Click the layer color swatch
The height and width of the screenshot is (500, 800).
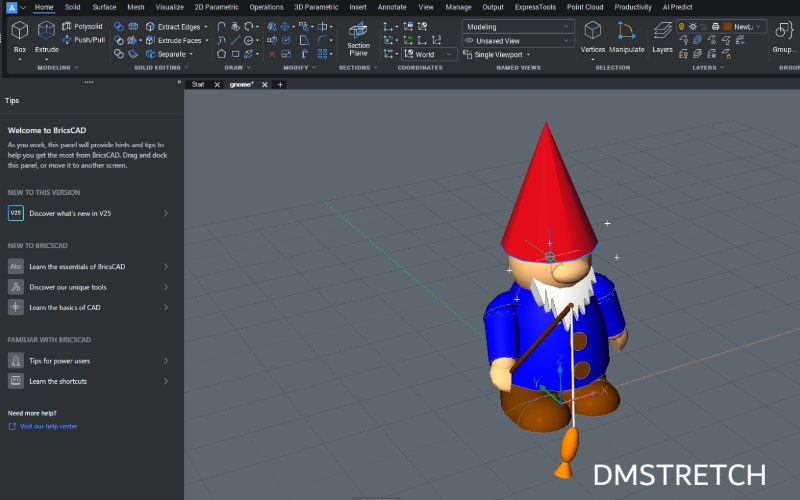tap(727, 26)
